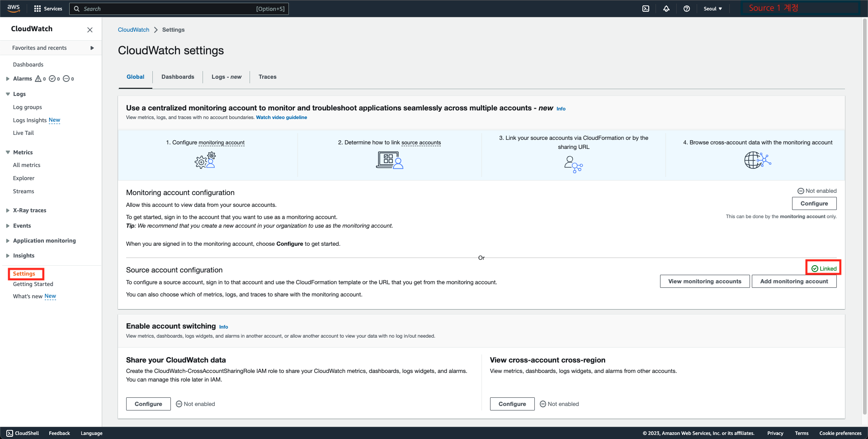Click Configure under Monitoring account configuration
Viewport: 868px width, 439px height.
814,203
